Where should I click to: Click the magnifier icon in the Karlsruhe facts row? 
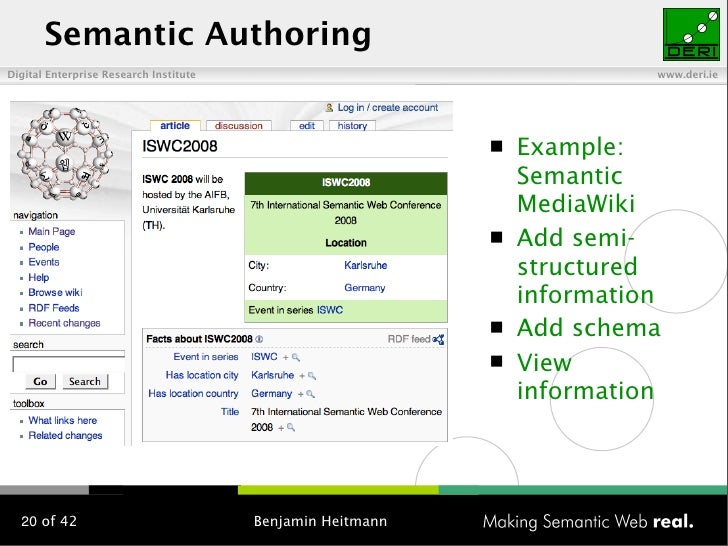pos(312,376)
